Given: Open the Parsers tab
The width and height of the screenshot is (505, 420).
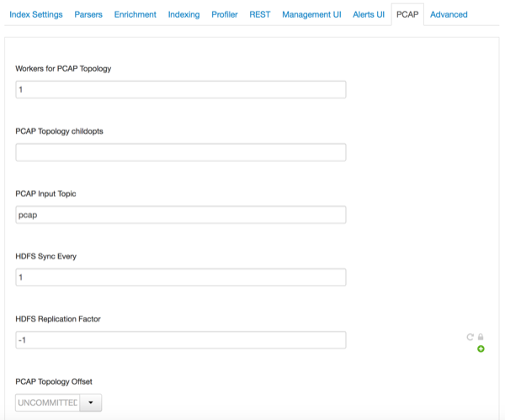Looking at the screenshot, I should coord(88,14).
